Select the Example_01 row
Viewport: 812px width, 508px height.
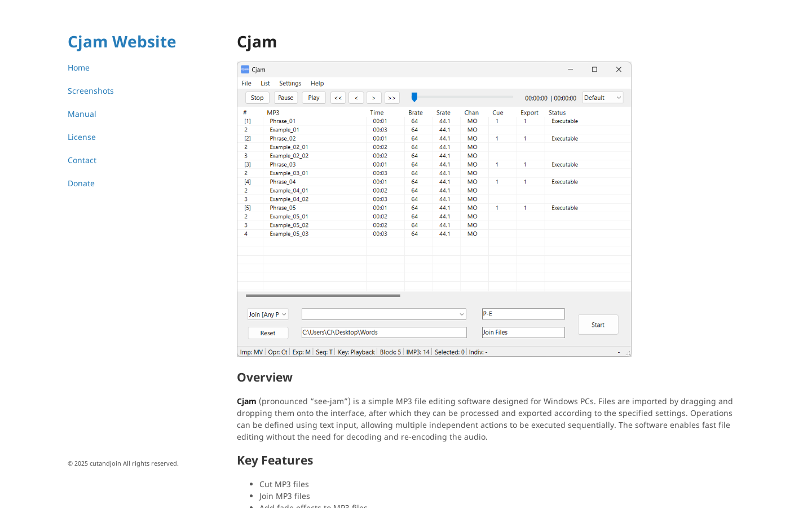(434, 130)
